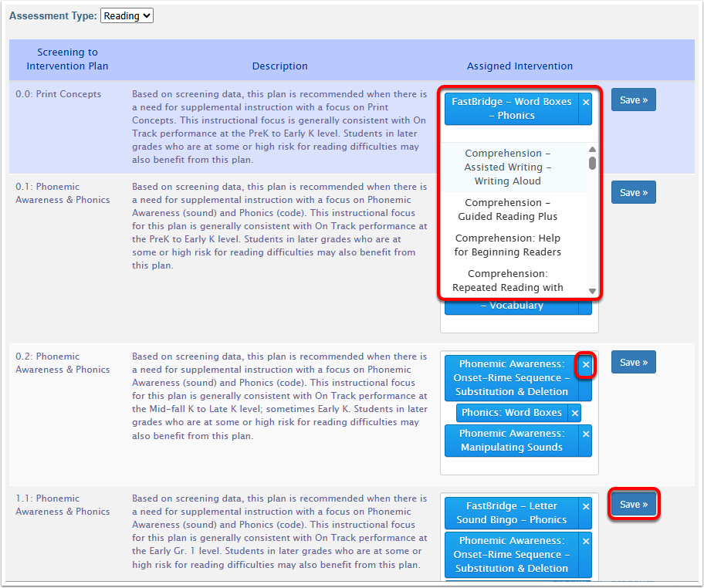704x588 pixels.
Task: Remove the Phonics: Word Boxes tag
Action: (574, 413)
